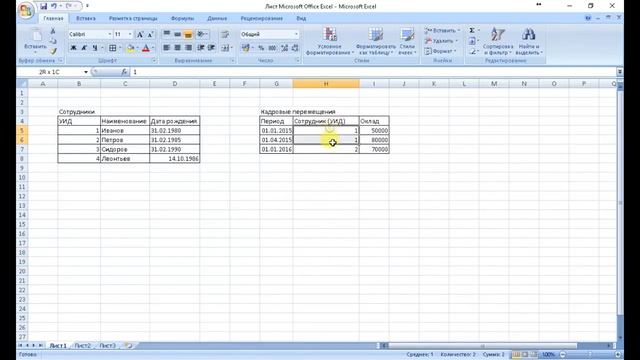Open text orientation options
The width and height of the screenshot is (640, 360).
coord(202,34)
